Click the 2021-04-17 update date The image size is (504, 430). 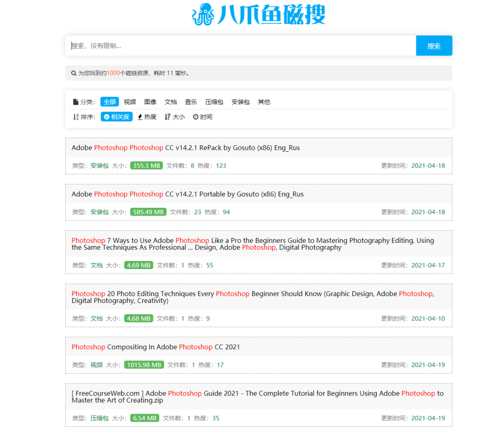click(428, 265)
